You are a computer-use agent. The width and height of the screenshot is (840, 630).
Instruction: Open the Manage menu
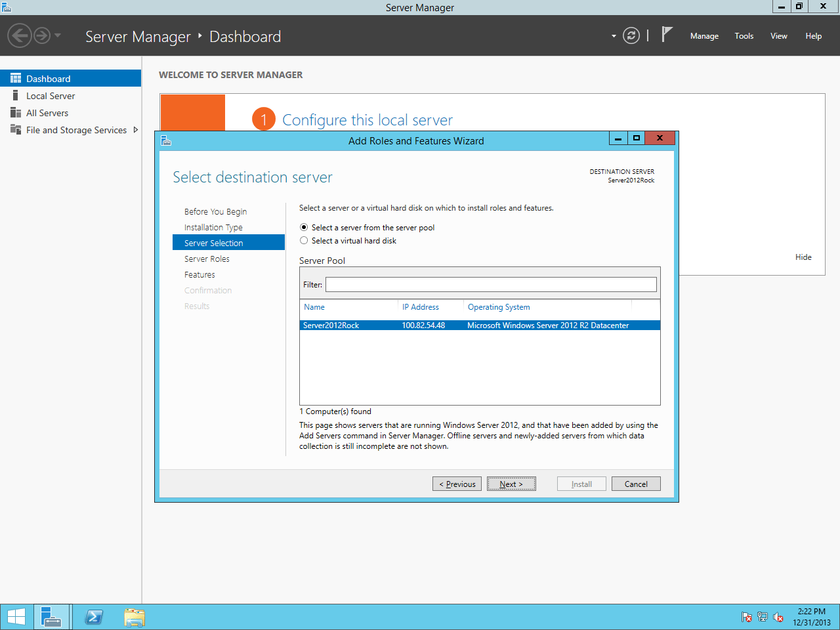point(704,36)
